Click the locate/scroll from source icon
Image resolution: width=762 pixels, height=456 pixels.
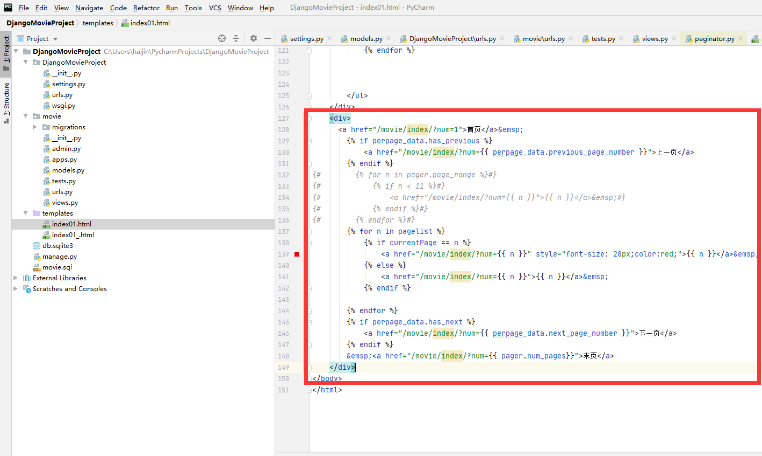tap(222, 38)
